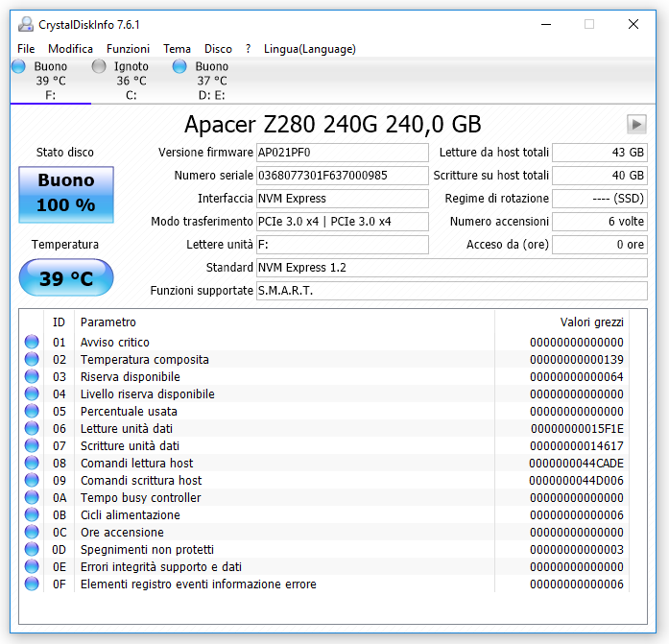The image size is (669, 644).
Task: Click the Parametro column header
Action: [284, 322]
